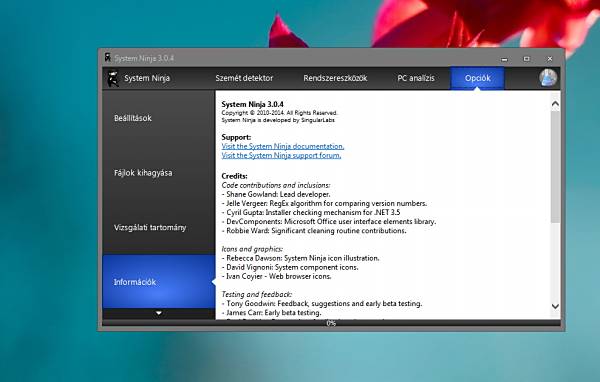
Task: Click the 'Ivan Coyier' credit line
Action: coord(276,276)
